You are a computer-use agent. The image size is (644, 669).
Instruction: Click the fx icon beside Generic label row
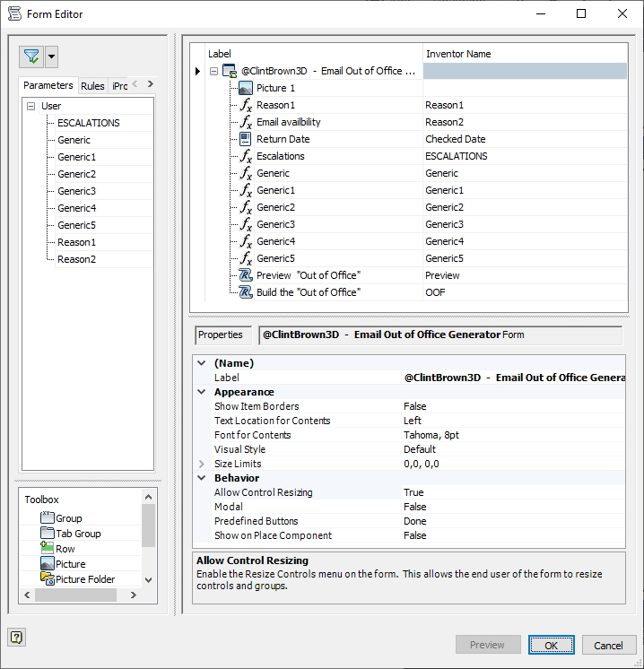[246, 173]
